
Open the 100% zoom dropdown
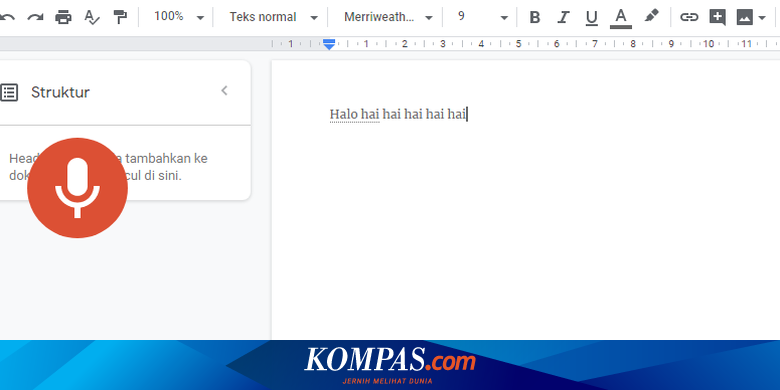pos(179,17)
